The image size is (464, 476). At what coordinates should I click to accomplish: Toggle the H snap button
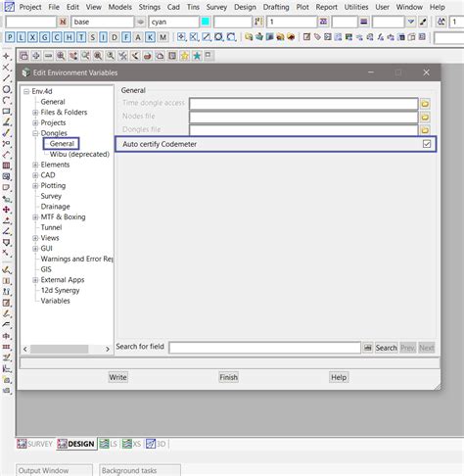69,37
